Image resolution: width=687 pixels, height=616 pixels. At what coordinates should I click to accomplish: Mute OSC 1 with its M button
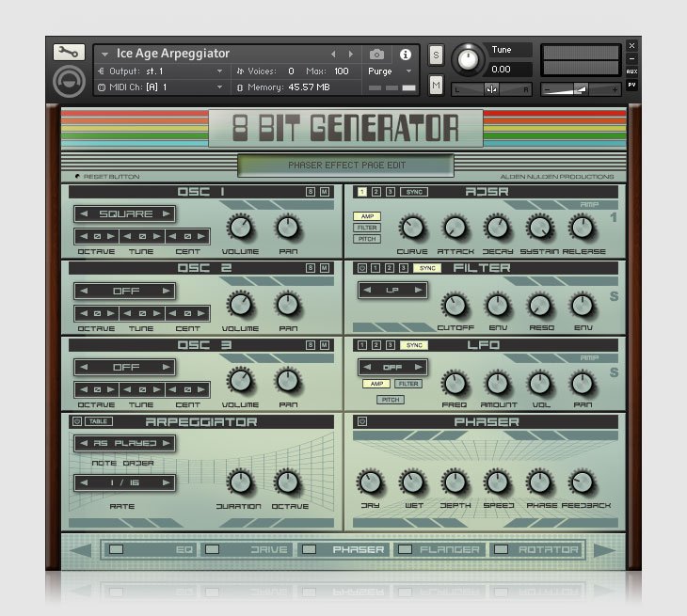(x=325, y=192)
